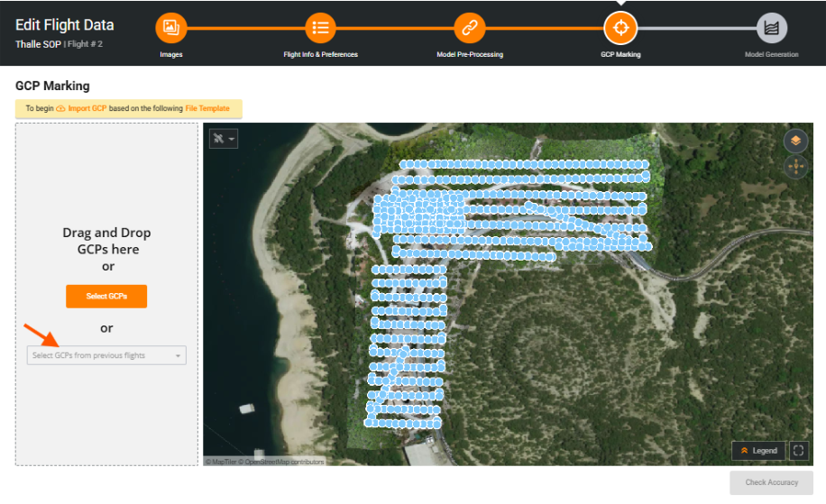Open the Import GCP link
This screenshot has height=504, width=826.
[87, 108]
